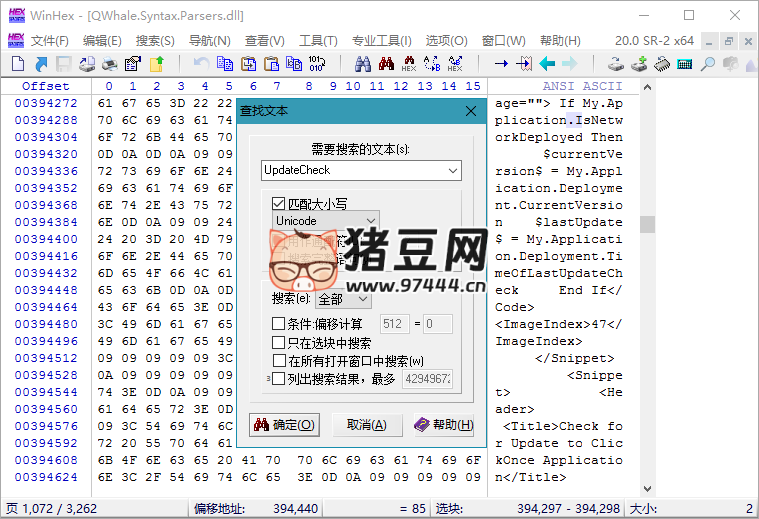Click the Replace Hex Values icon
This screenshot has height=519, width=759.
pos(455,63)
